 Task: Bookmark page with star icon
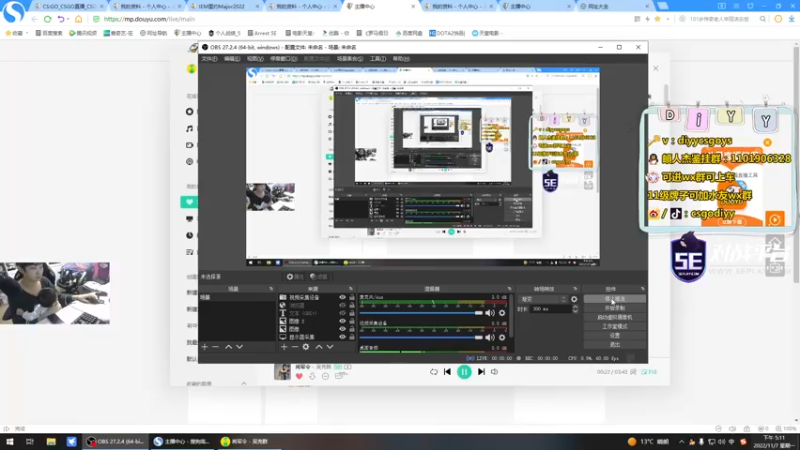[658, 19]
